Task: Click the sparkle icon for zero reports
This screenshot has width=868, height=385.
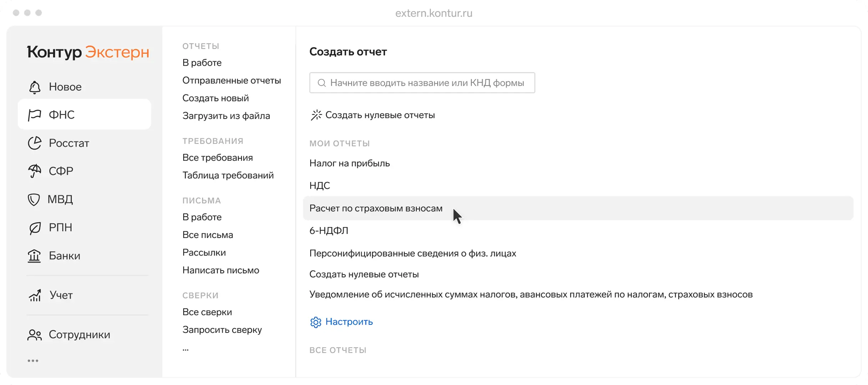Action: coord(316,115)
